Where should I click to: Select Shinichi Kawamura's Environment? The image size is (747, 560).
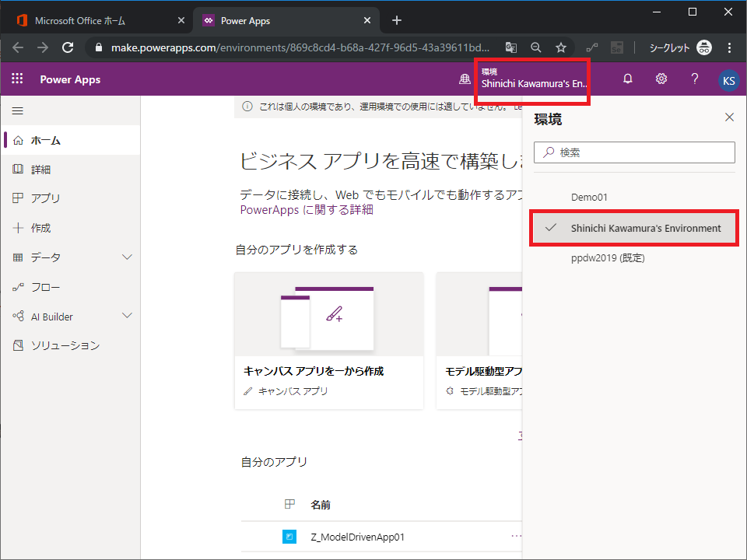click(634, 228)
